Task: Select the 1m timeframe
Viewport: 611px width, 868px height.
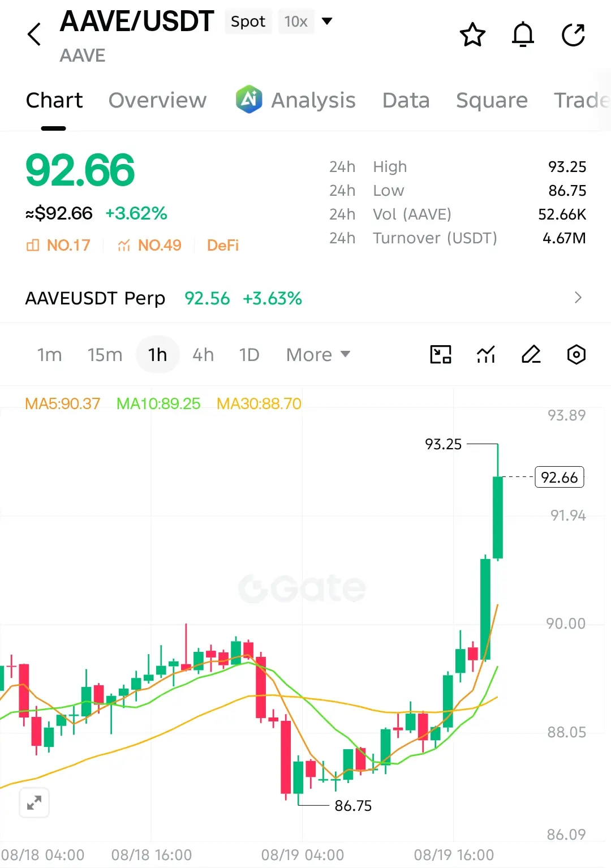Action: coord(49,355)
